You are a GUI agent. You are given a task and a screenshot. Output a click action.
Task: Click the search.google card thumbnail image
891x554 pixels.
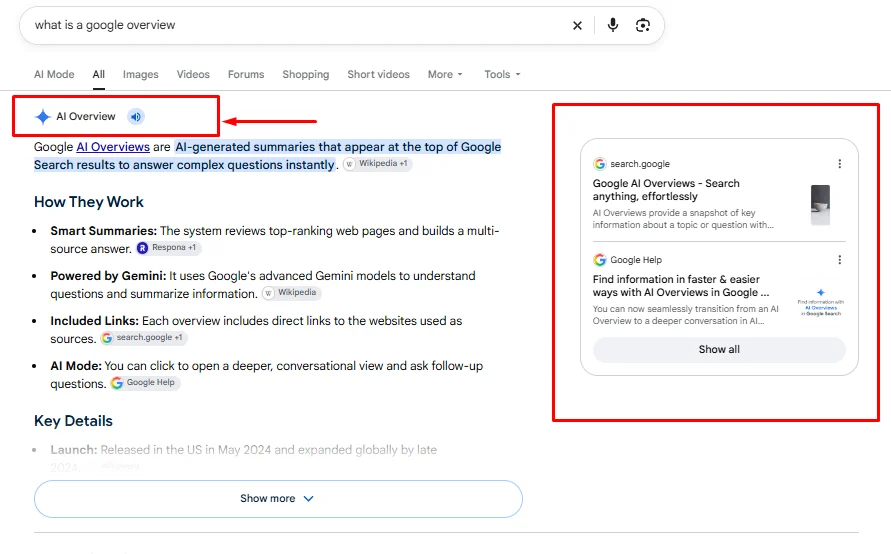(820, 205)
